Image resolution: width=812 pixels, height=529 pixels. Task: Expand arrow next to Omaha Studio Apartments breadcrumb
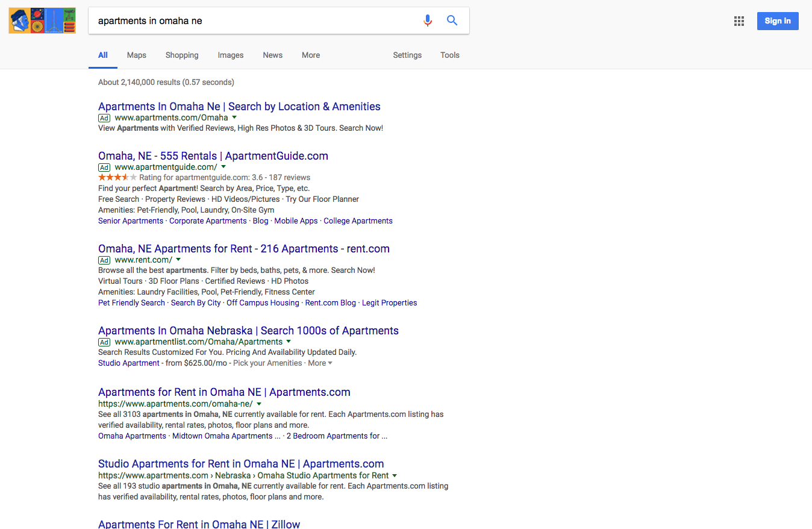pos(395,475)
